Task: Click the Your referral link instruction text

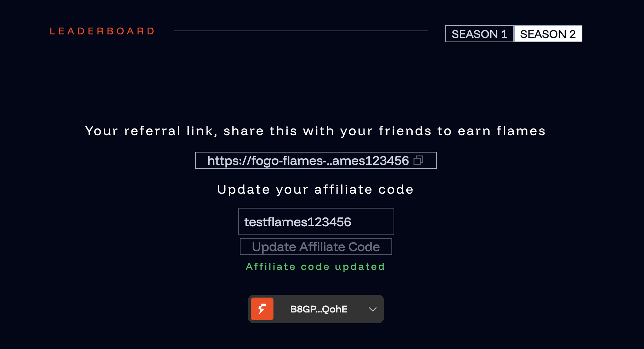Action: 315,131
